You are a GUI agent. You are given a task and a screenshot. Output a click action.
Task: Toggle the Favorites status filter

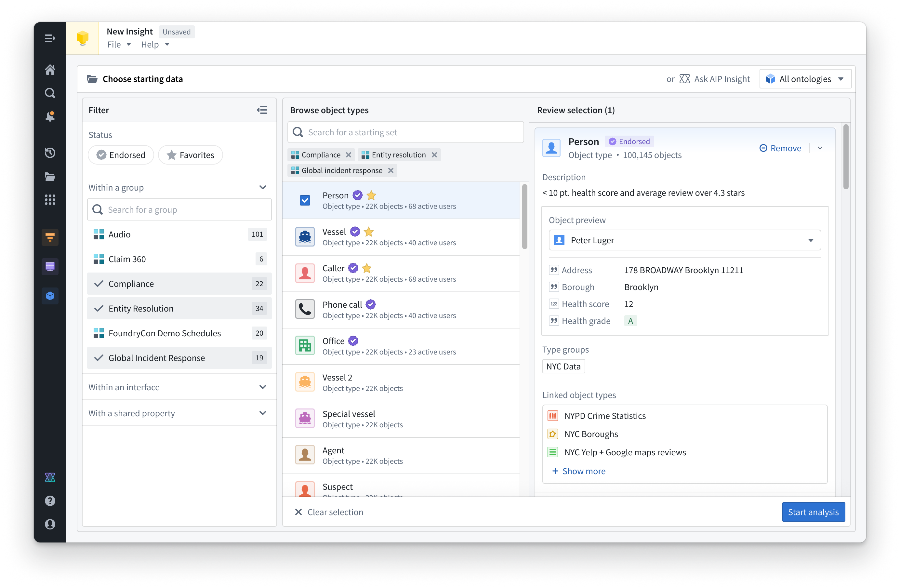(191, 155)
